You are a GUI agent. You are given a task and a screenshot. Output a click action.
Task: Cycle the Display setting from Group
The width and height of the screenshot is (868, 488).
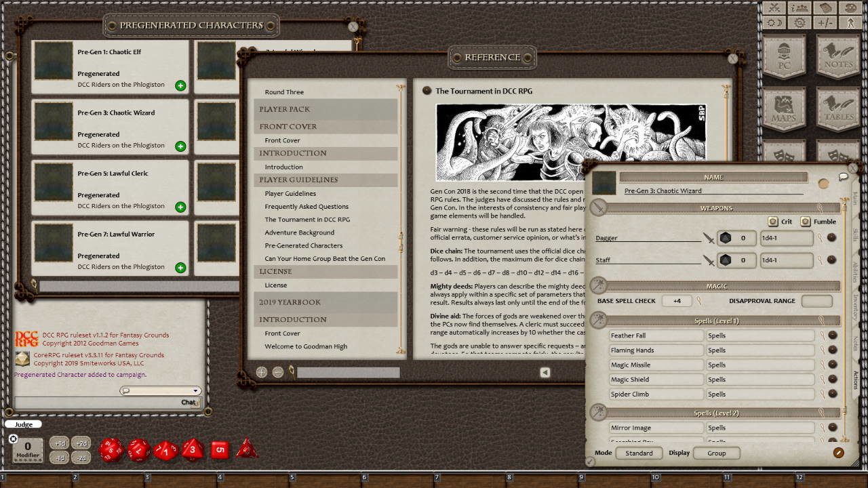pos(716,453)
